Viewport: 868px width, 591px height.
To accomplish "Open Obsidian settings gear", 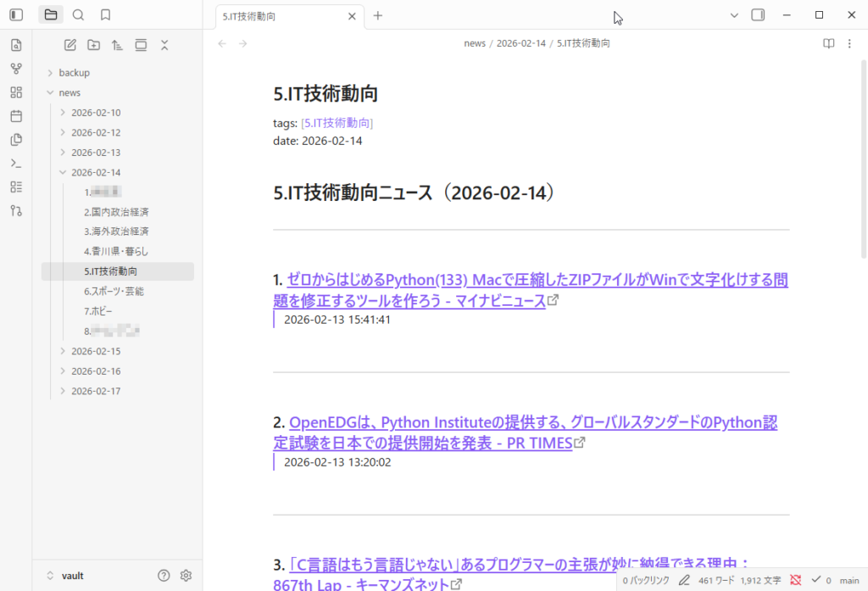I will [x=186, y=576].
